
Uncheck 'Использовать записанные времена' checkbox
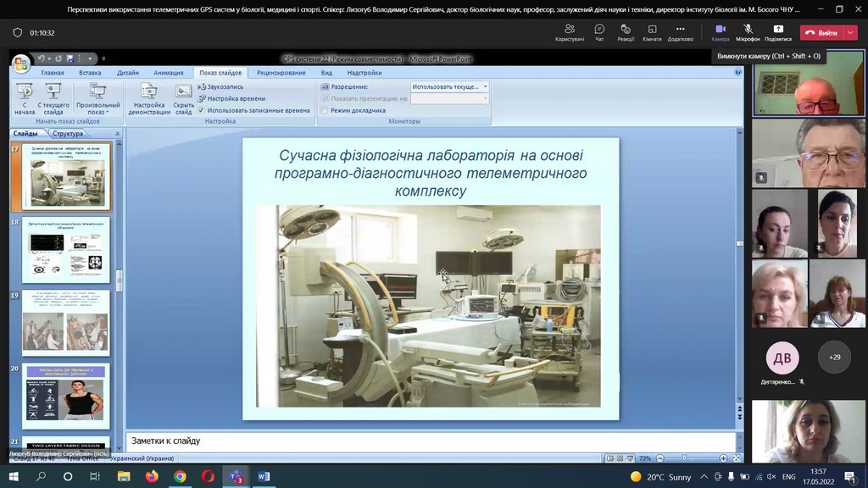pos(202,110)
